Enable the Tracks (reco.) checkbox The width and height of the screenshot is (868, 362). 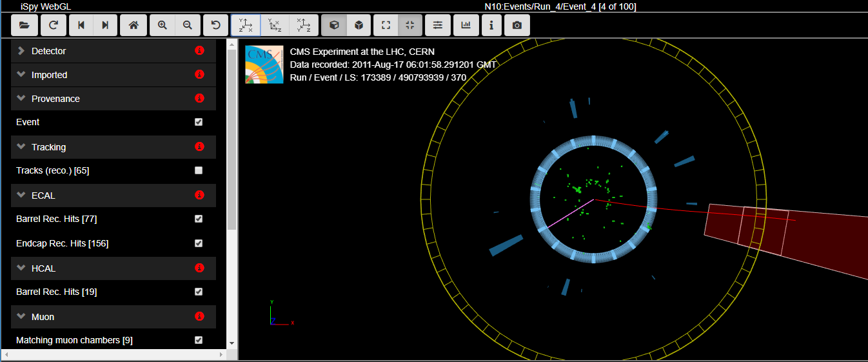[x=199, y=170]
